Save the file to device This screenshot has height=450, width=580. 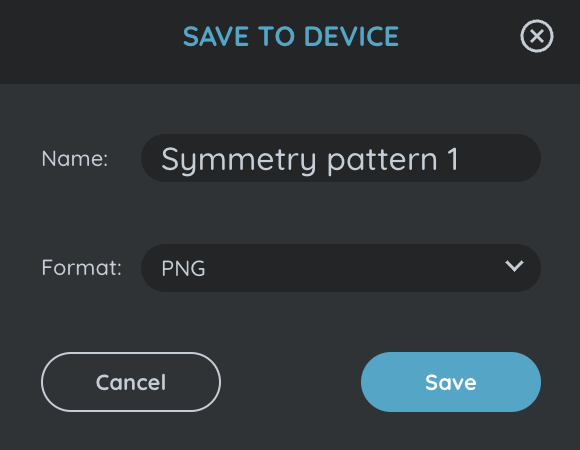[x=451, y=382]
